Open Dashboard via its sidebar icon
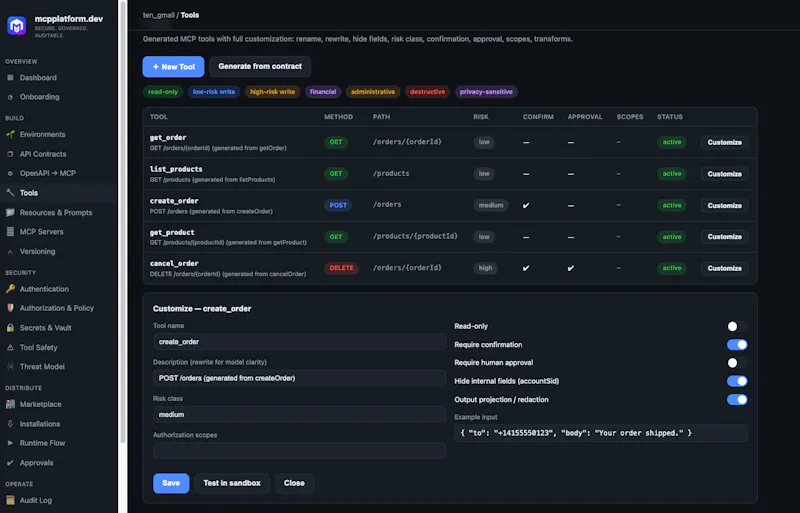This screenshot has height=513, width=800. click(10, 78)
